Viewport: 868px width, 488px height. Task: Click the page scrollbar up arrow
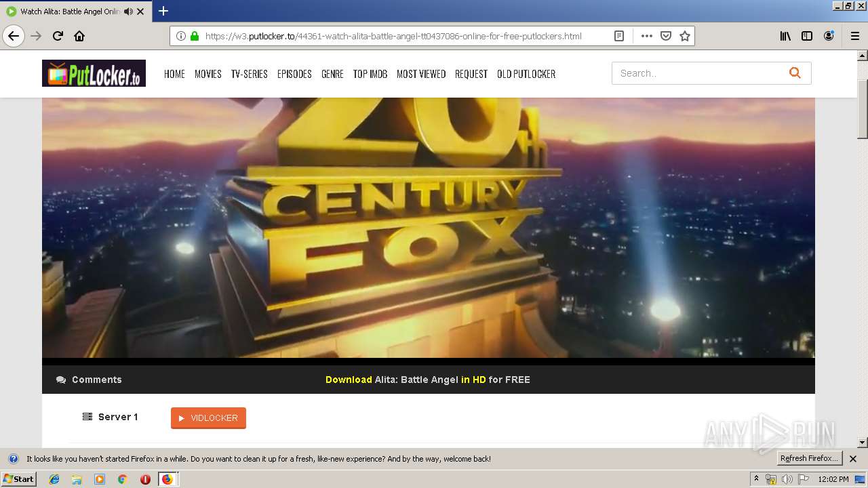click(863, 56)
